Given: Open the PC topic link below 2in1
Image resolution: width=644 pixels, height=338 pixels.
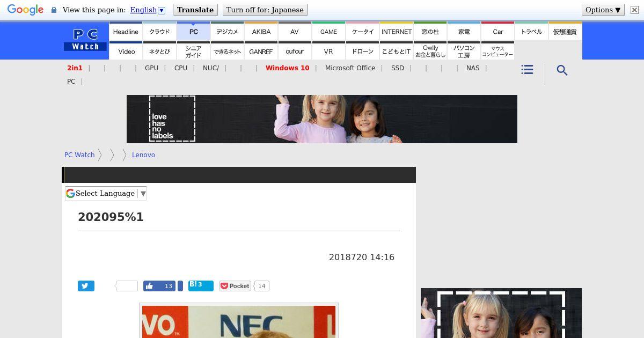Looking at the screenshot, I should [x=71, y=82].
